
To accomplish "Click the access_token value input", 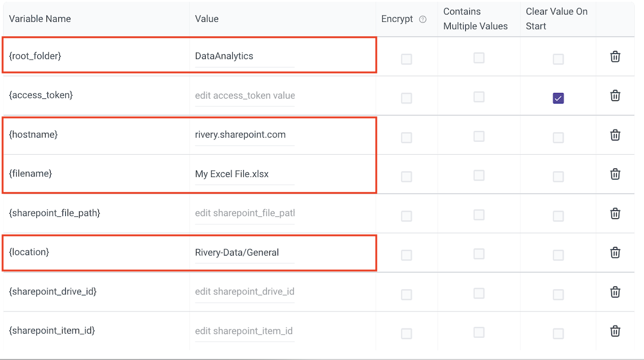I will point(244,96).
